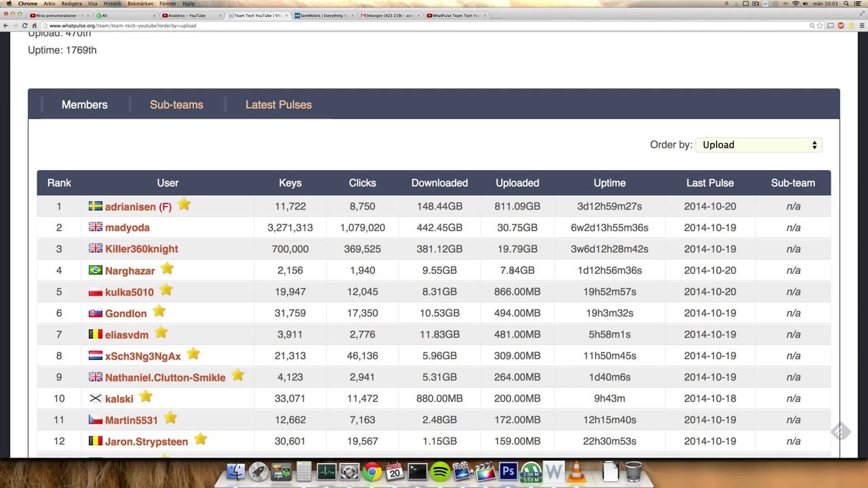Image resolution: width=868 pixels, height=488 pixels.
Task: Switch to Analytics - YouTube browser tab
Action: (x=191, y=15)
